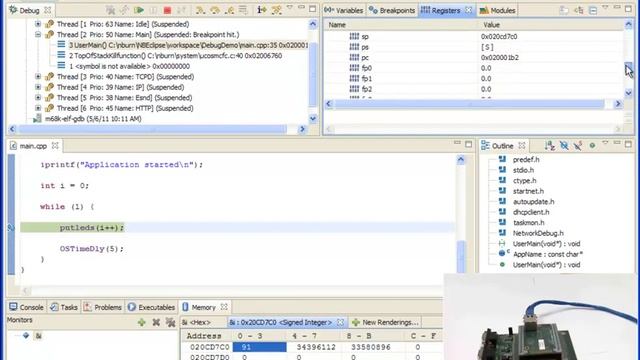The image size is (640, 360).
Task: Toggle Hide Static Members icon in Outline
Action: tap(578, 145)
